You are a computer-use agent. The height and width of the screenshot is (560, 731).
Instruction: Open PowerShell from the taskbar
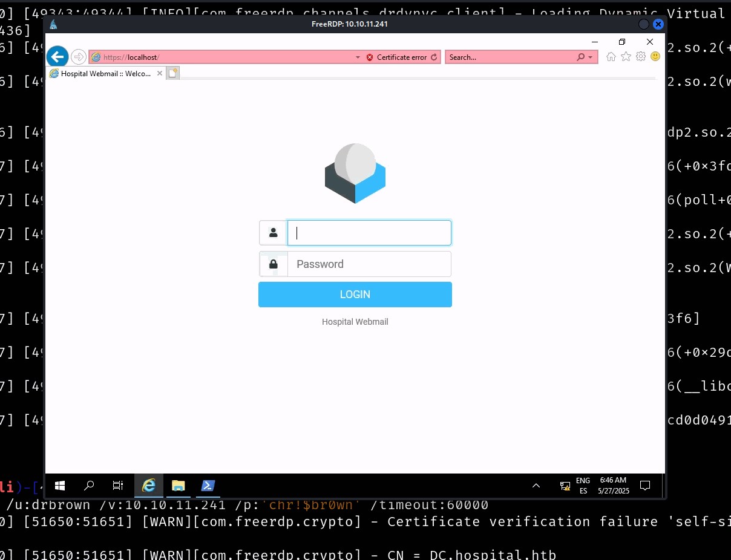(x=208, y=486)
